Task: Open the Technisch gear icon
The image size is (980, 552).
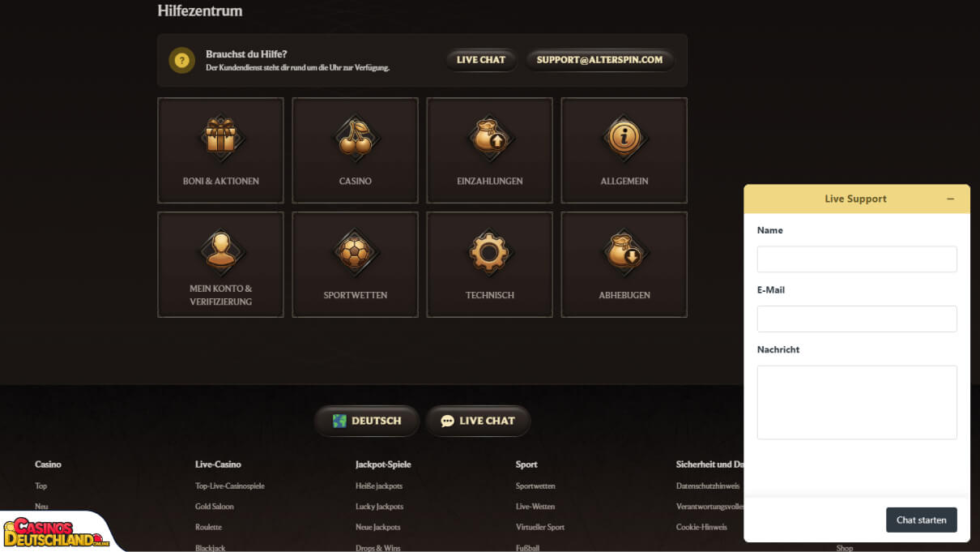Action: 489,251
